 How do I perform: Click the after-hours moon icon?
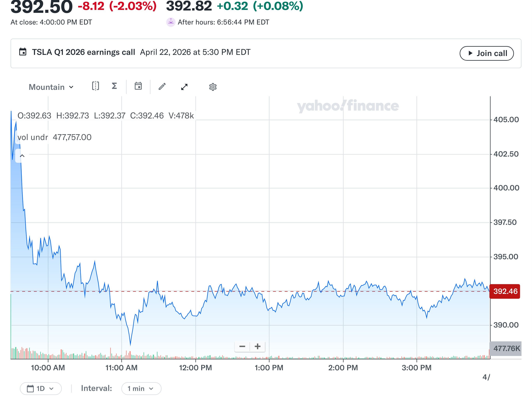(x=171, y=22)
